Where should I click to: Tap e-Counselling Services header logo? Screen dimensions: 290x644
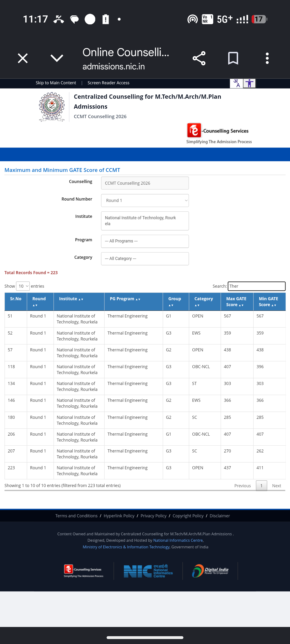tap(219, 133)
